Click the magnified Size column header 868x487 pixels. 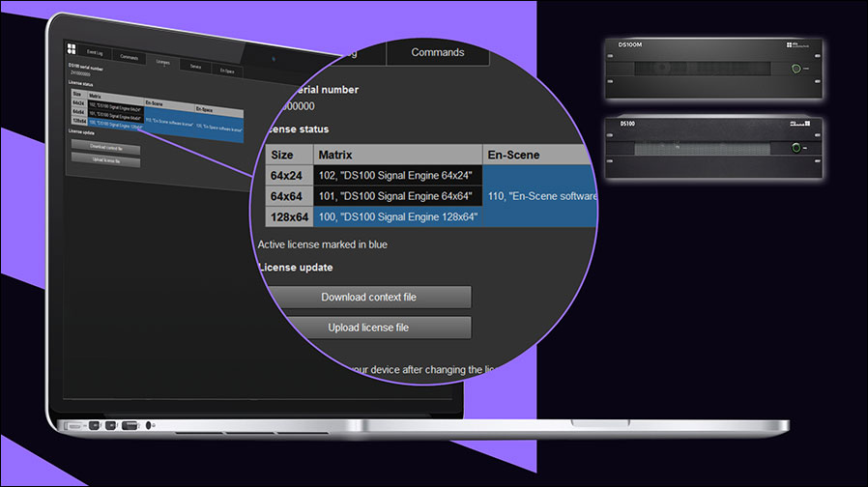click(x=289, y=155)
